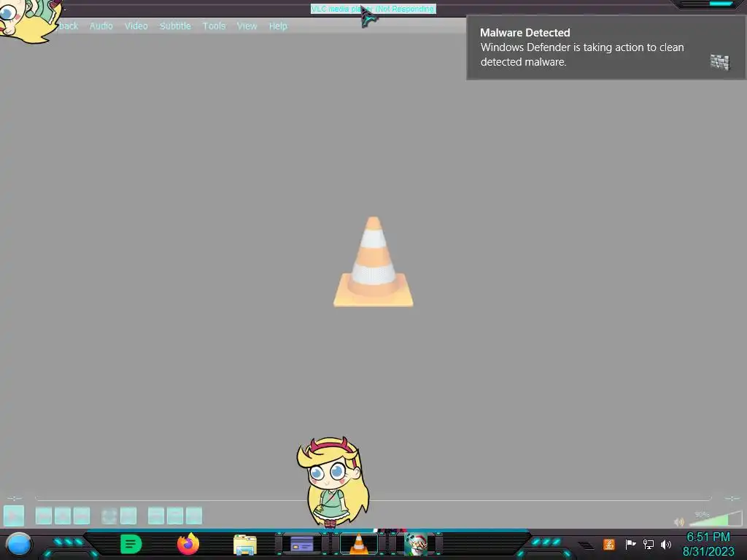
Task: Open the Start orb button
Action: [18, 545]
